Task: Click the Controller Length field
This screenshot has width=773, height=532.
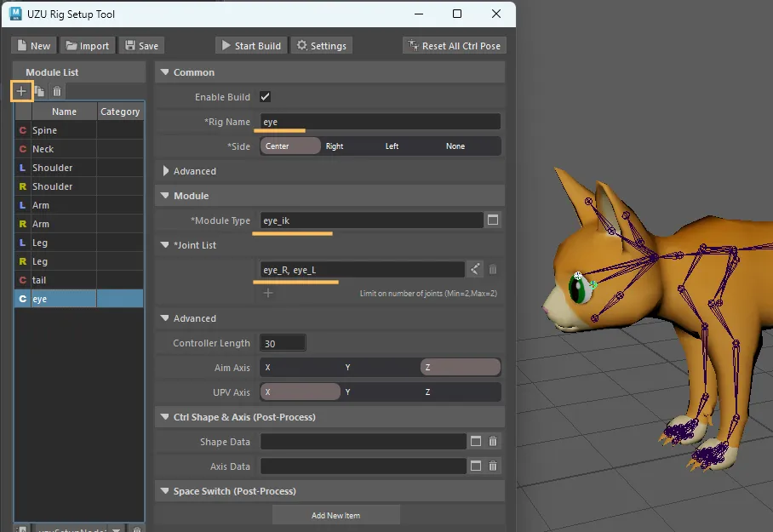Action: [x=283, y=343]
